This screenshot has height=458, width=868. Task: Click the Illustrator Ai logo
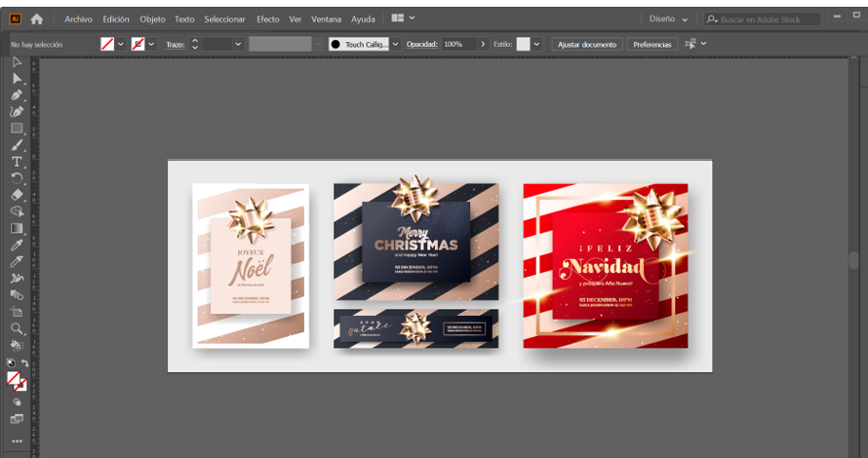16,19
